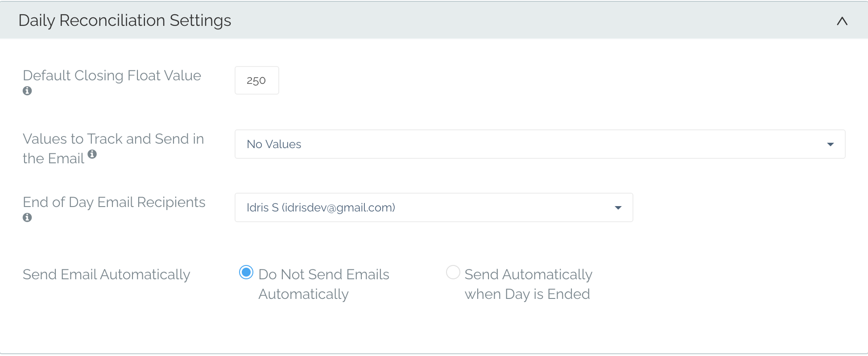Click the Daily Reconciliation Settings header title

(x=125, y=21)
